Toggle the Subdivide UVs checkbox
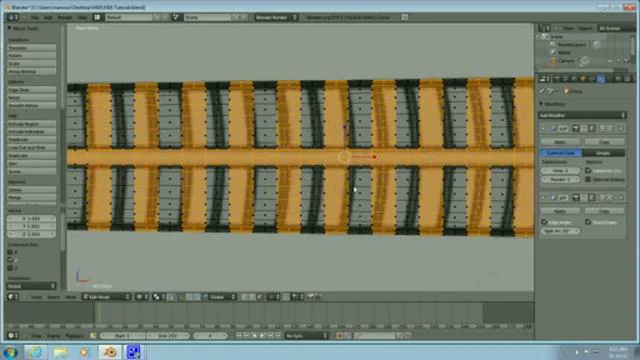 point(588,170)
